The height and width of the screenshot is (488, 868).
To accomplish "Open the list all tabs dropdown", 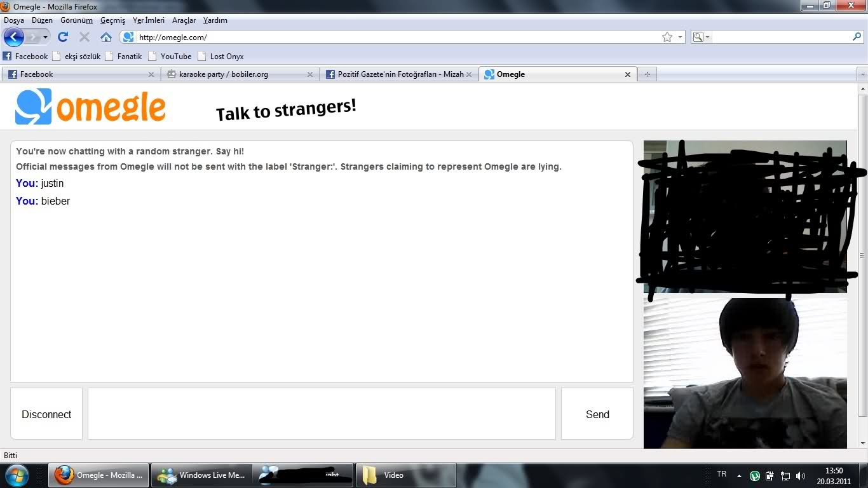I will [x=862, y=74].
